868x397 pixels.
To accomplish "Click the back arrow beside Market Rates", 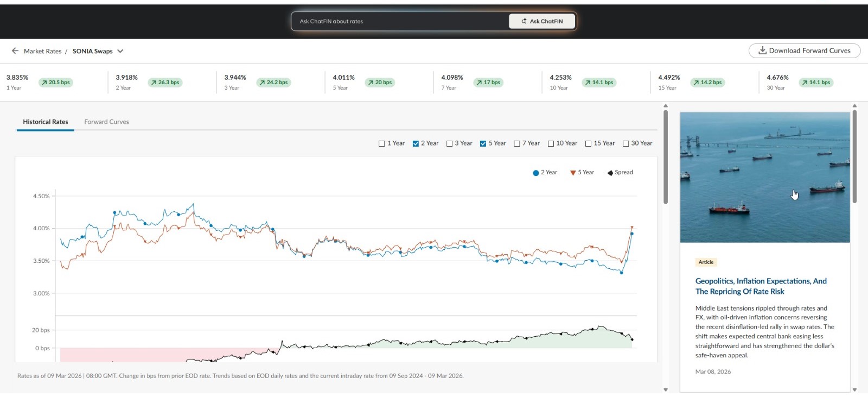I will coord(15,51).
